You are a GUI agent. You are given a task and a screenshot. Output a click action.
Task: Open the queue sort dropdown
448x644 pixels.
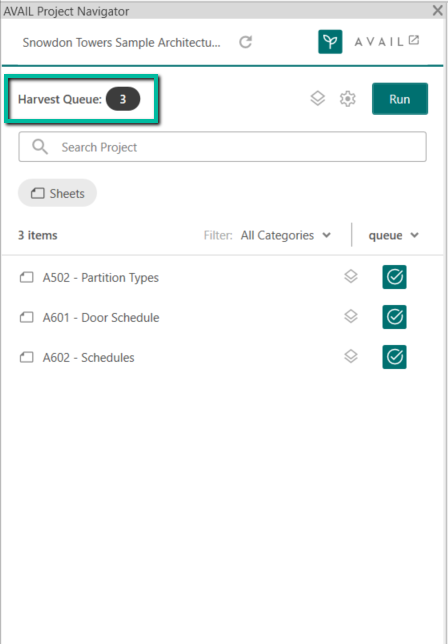[393, 235]
